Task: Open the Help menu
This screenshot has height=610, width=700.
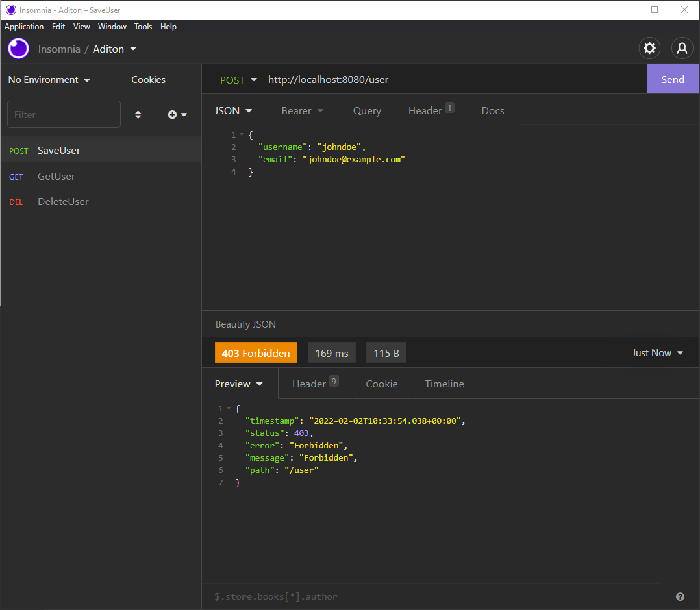Action: pos(168,27)
